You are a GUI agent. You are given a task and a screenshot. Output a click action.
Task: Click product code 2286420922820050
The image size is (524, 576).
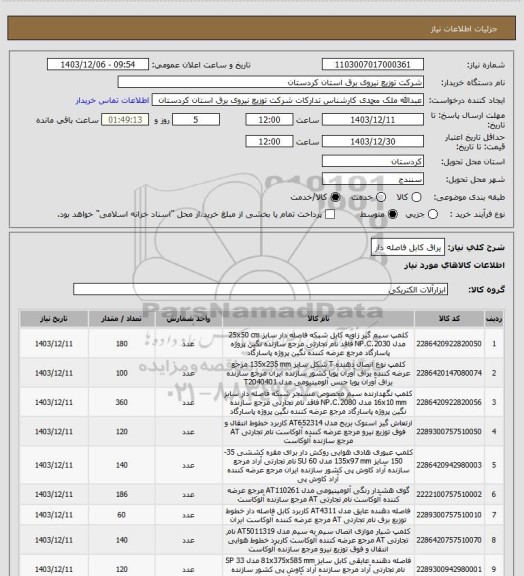(449, 344)
